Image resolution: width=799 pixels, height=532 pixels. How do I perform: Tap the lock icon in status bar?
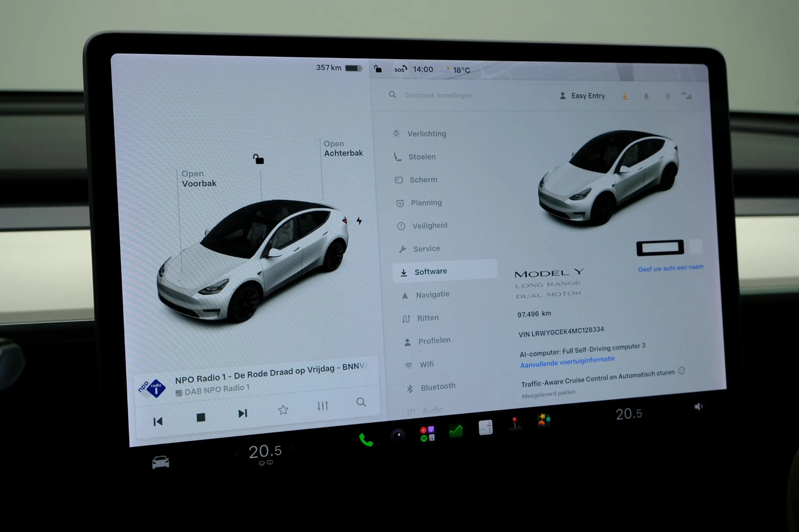[378, 69]
